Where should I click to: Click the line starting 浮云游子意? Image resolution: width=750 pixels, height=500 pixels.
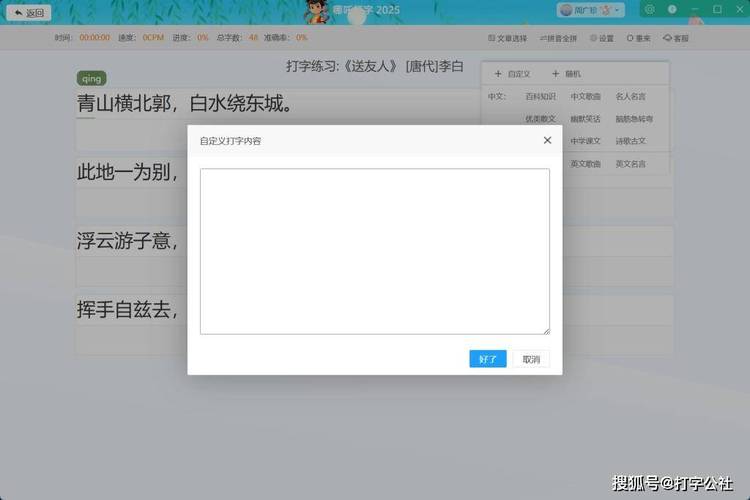pyautogui.click(x=127, y=241)
